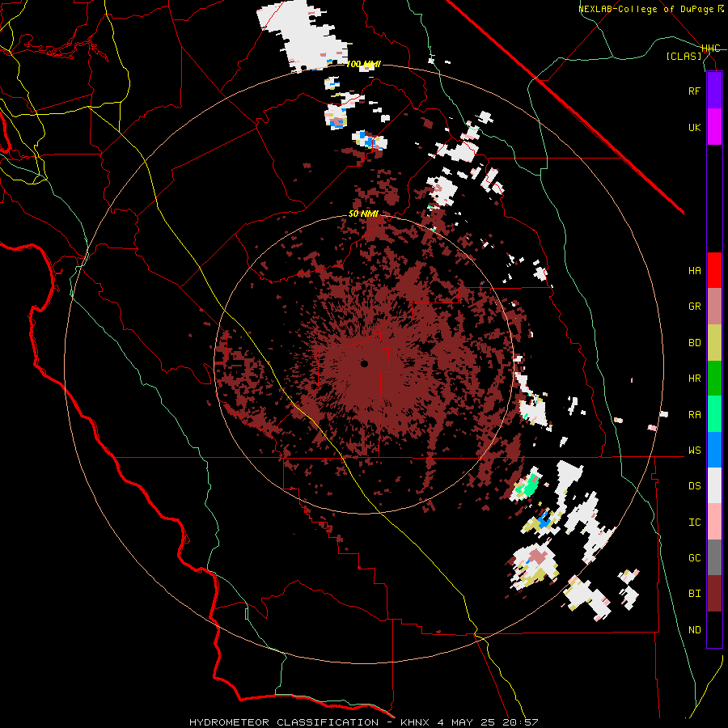Click the UK magenta legend swatch

714,127
